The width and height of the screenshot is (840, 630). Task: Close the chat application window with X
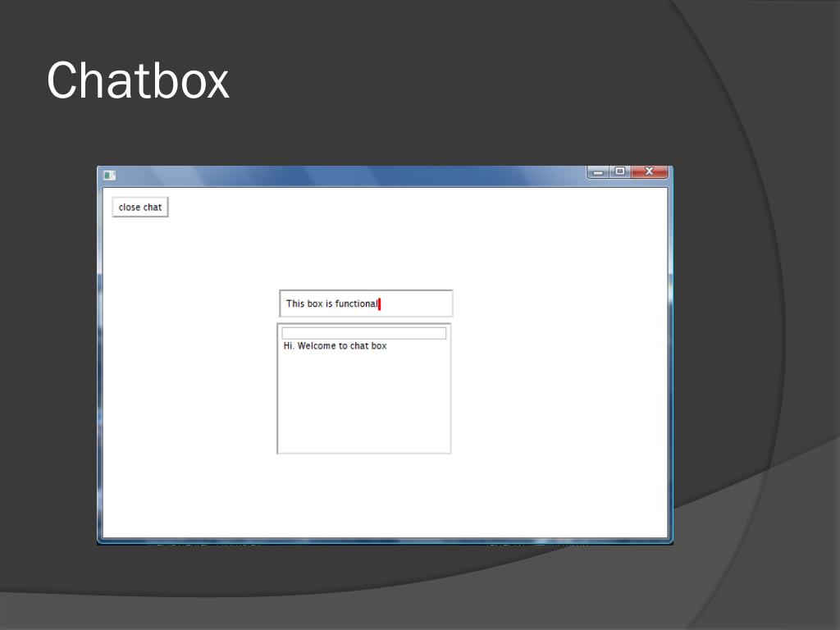pos(650,171)
